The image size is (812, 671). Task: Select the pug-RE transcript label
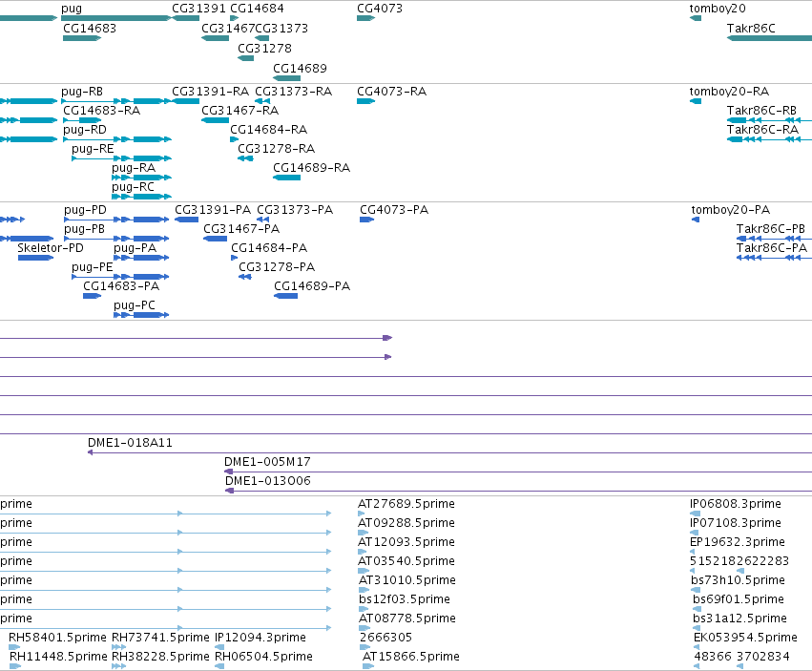click(93, 149)
